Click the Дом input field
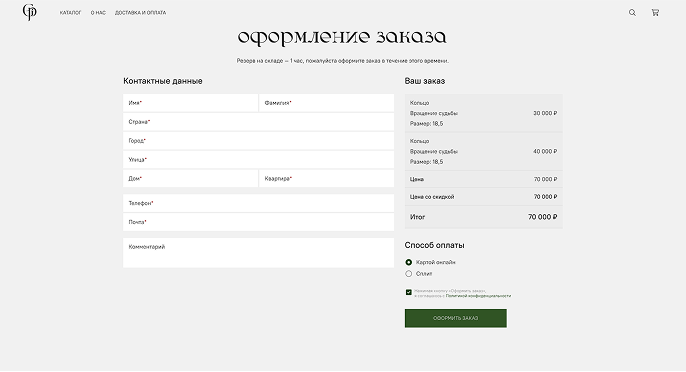The image size is (686, 372). pos(190,179)
